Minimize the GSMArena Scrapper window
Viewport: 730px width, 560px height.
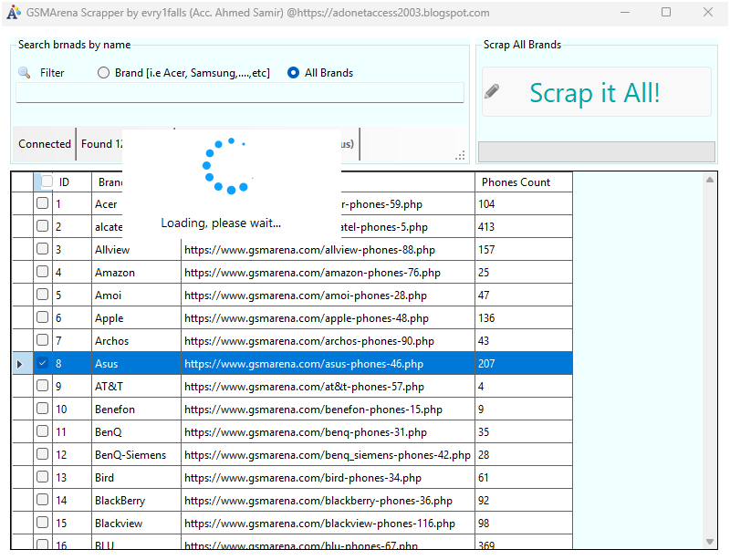tap(625, 13)
